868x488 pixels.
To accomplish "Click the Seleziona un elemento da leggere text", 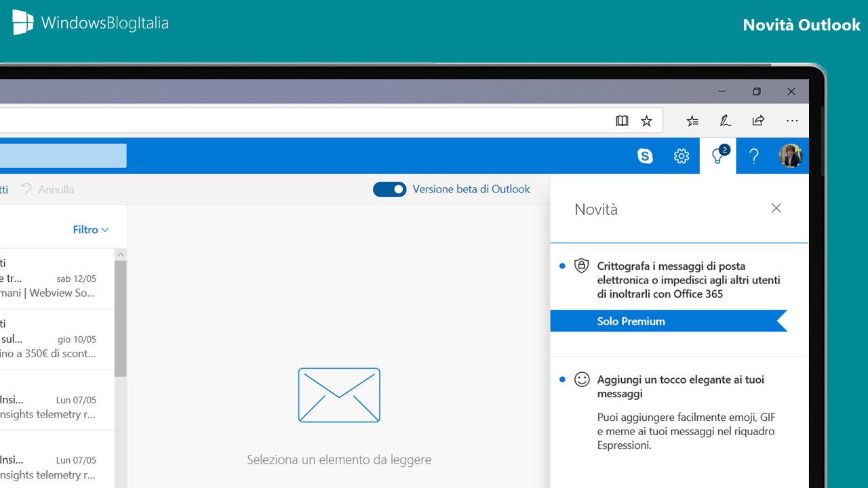I will click(x=339, y=460).
